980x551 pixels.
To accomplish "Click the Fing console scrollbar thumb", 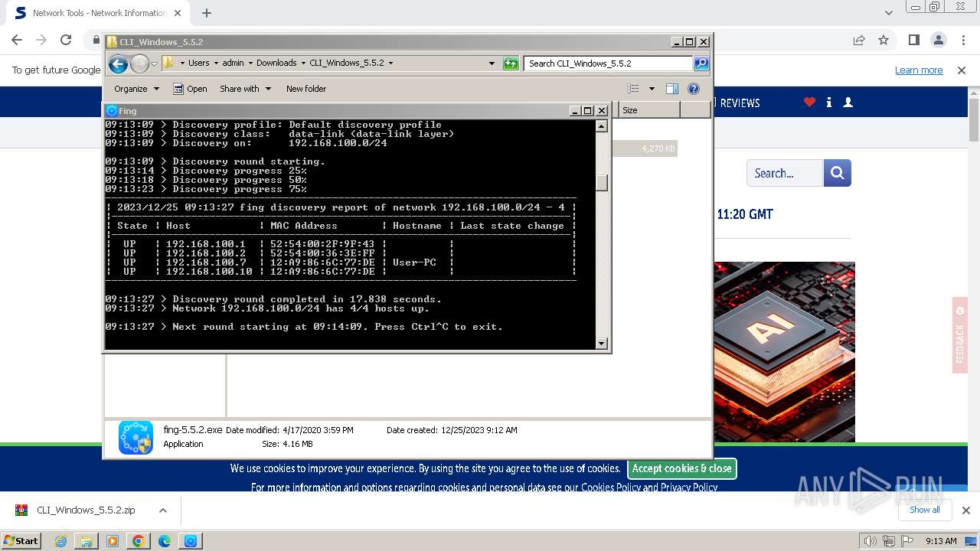I will click(x=602, y=182).
